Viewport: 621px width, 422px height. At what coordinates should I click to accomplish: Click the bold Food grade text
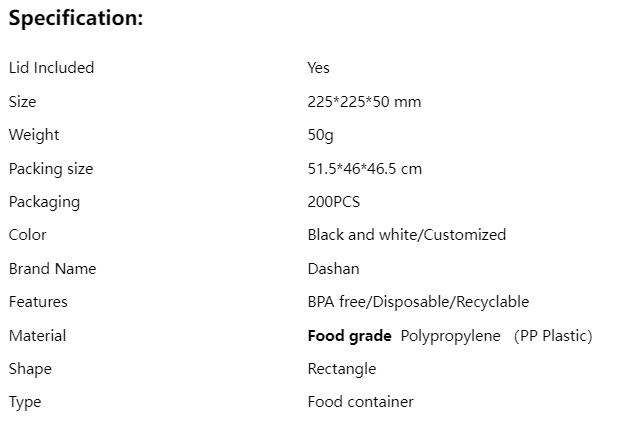click(350, 336)
